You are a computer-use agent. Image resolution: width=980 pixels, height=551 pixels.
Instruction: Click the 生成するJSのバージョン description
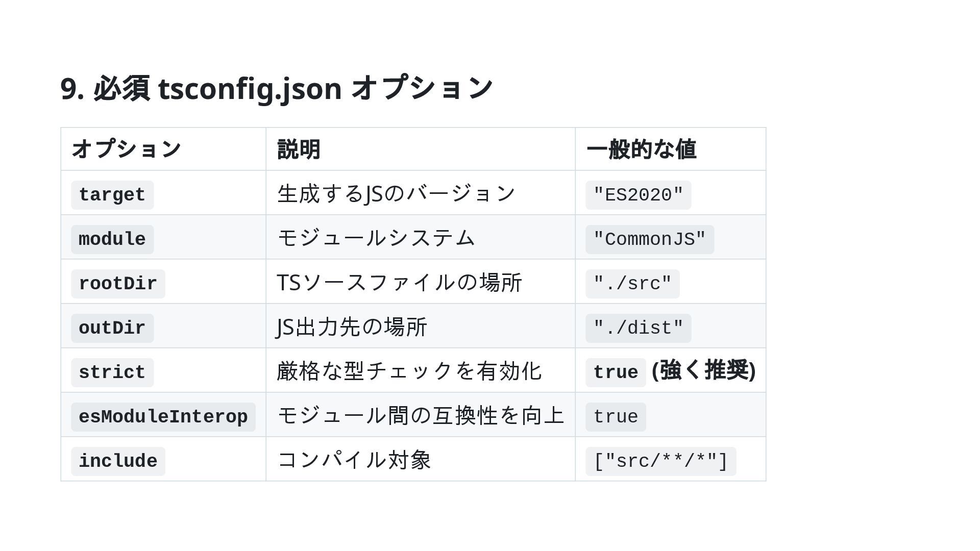[396, 194]
